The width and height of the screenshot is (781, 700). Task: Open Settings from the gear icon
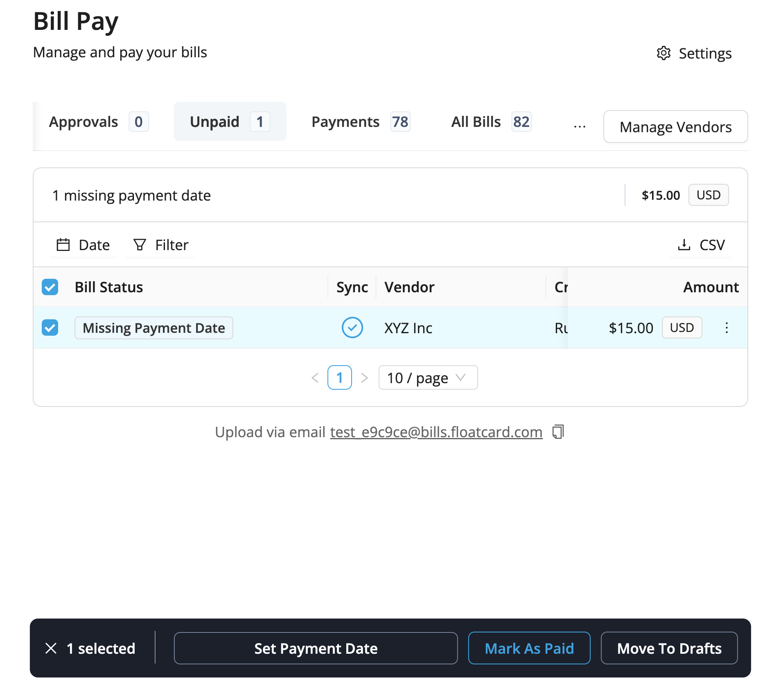664,53
